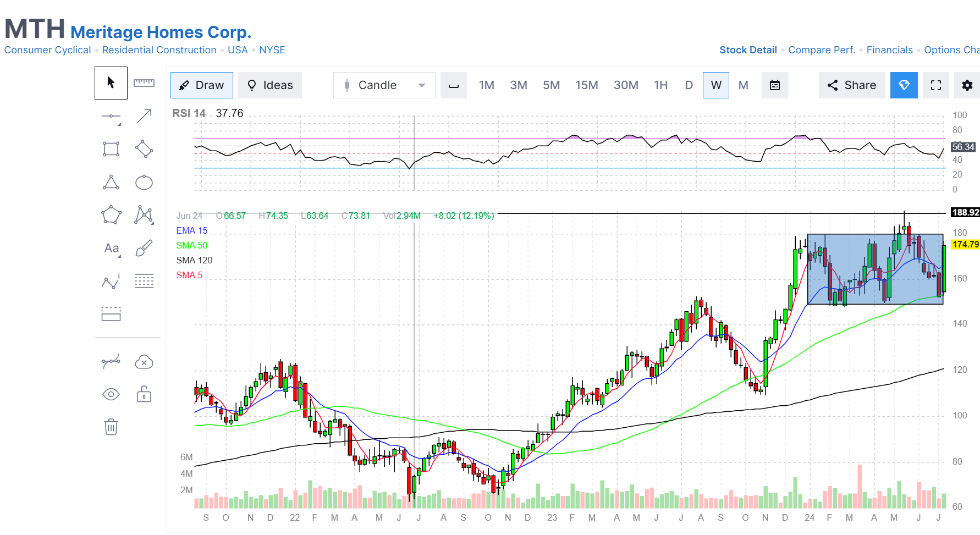Pick the triangle shape tool
The image size is (980, 535).
111,182
